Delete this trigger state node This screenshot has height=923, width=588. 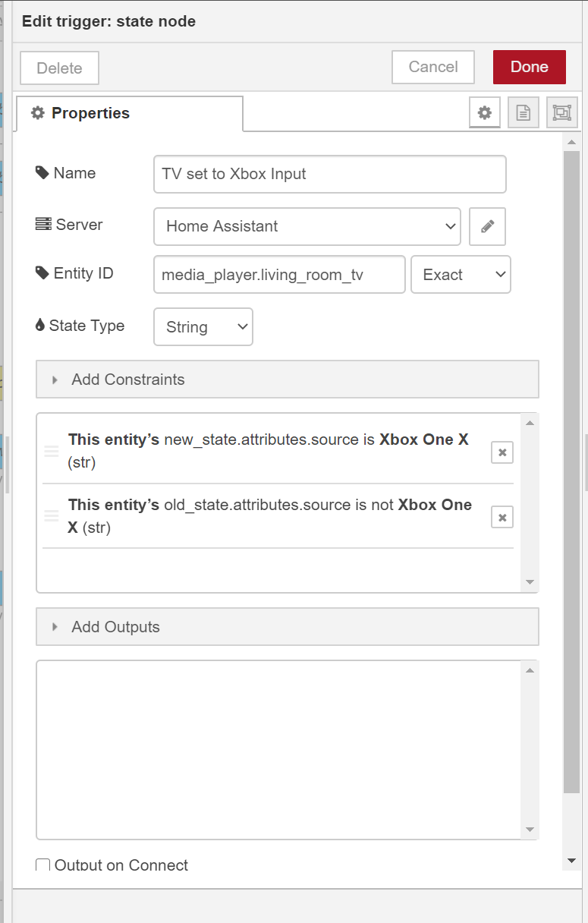tap(59, 68)
